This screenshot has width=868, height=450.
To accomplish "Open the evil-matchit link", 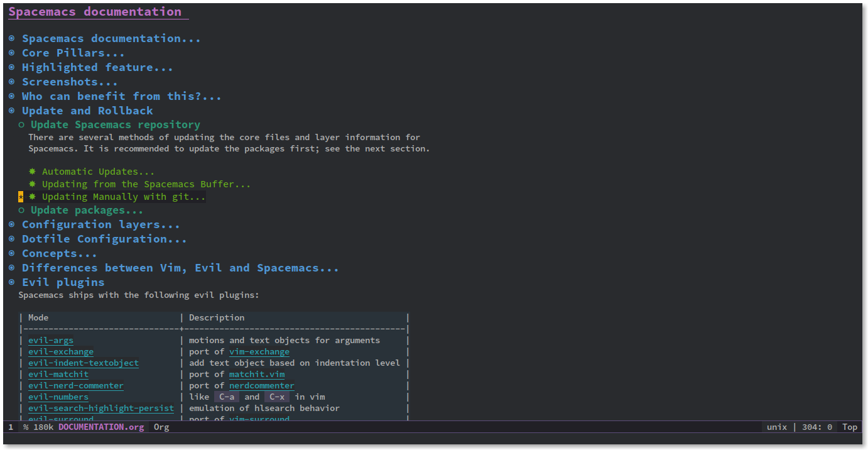I will coord(58,375).
